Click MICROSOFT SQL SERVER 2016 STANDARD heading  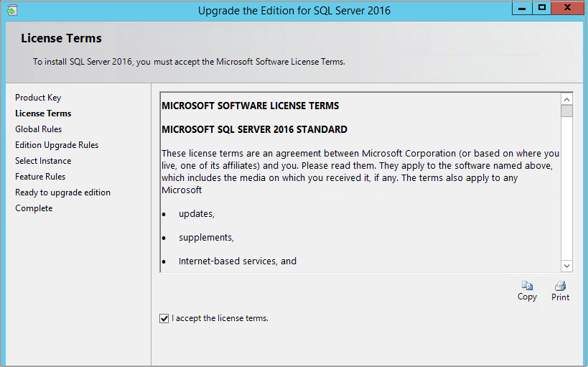254,129
